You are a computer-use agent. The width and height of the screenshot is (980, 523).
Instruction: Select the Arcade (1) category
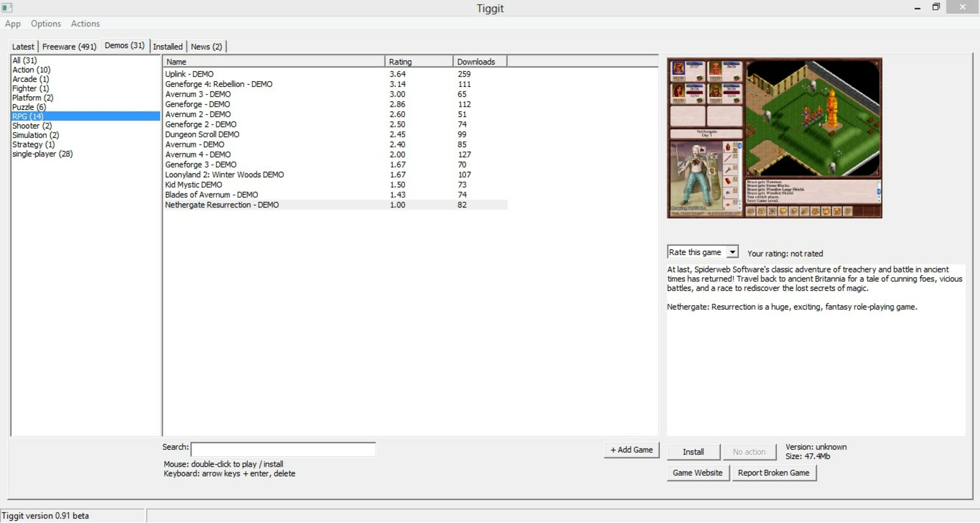[x=86, y=79]
